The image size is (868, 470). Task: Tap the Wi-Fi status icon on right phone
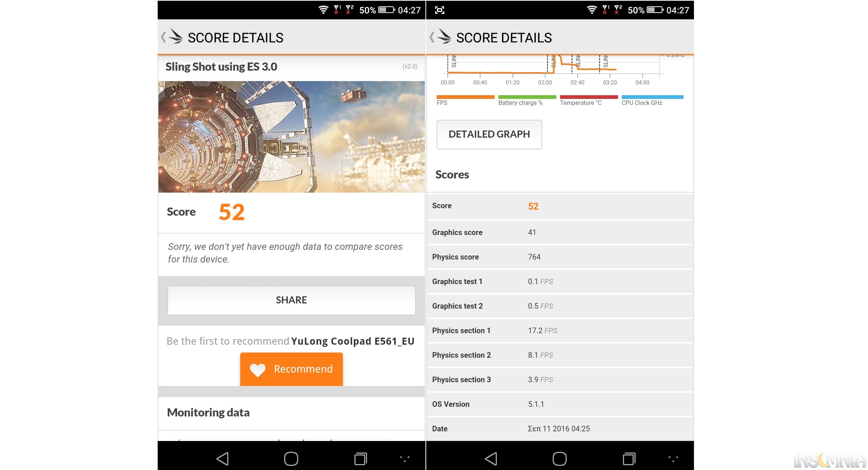(592, 10)
